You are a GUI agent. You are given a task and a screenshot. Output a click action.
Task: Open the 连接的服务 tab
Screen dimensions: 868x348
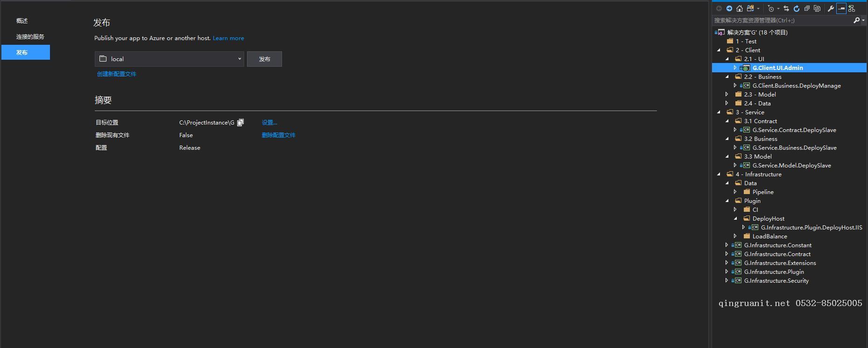click(30, 36)
